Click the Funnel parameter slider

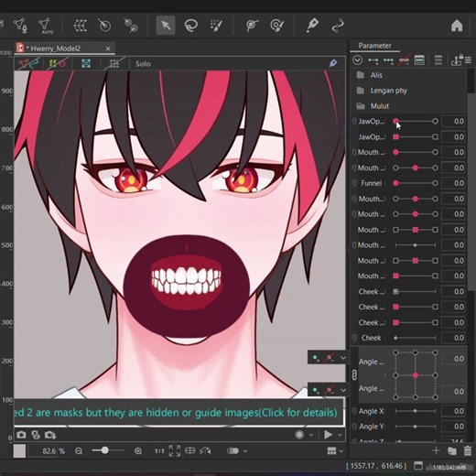coord(416,183)
